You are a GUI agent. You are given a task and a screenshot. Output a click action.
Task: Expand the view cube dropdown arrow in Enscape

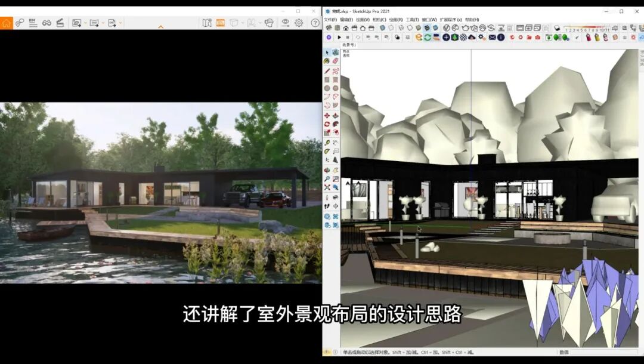click(x=242, y=23)
